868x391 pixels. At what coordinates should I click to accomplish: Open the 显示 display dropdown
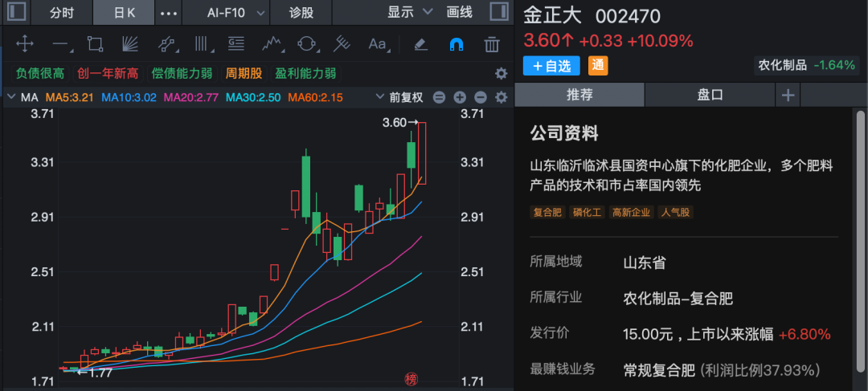point(410,12)
